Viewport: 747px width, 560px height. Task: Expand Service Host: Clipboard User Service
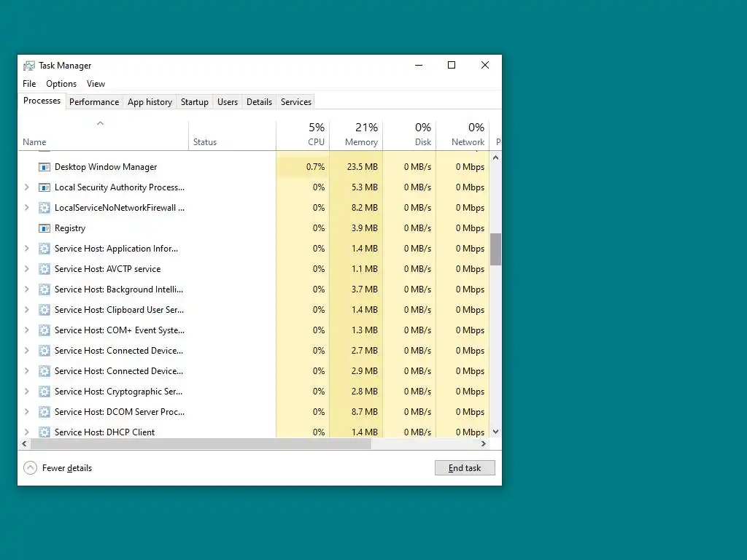(x=27, y=310)
